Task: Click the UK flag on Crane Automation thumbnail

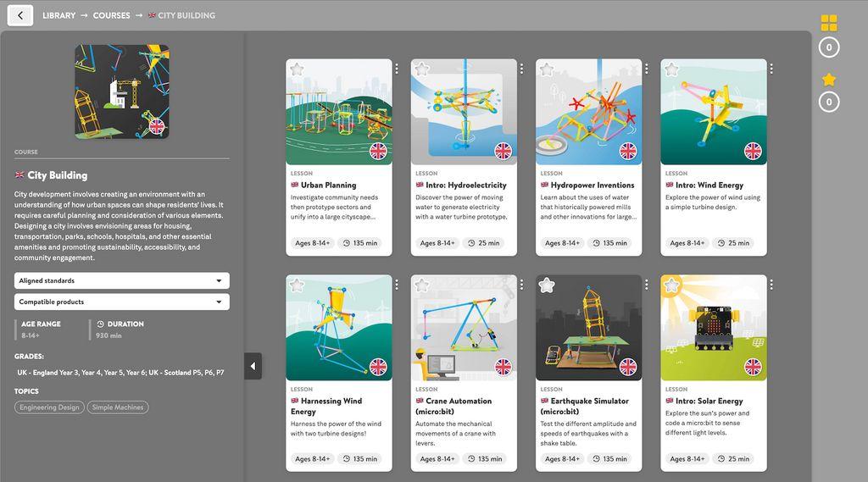Action: (504, 366)
